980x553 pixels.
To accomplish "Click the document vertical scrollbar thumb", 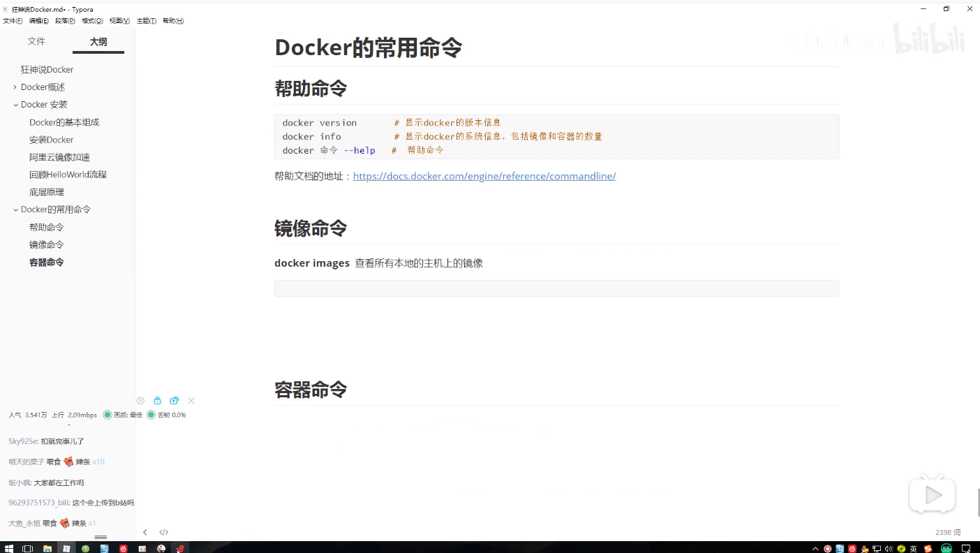I will click(978, 503).
